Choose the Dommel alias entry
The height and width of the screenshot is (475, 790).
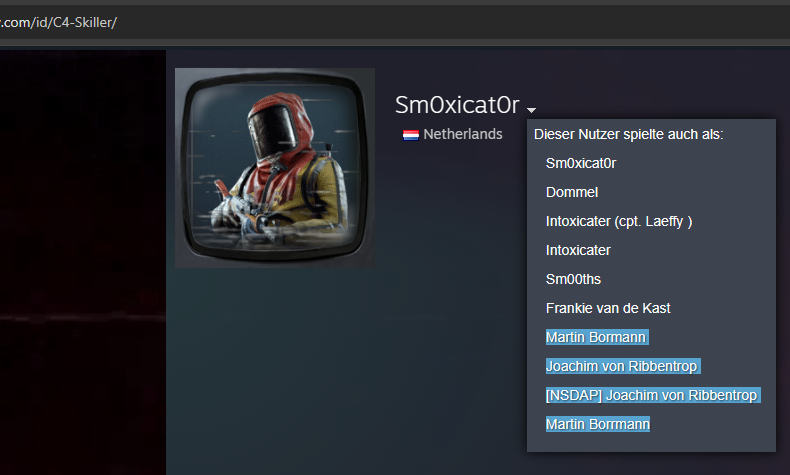click(x=572, y=192)
